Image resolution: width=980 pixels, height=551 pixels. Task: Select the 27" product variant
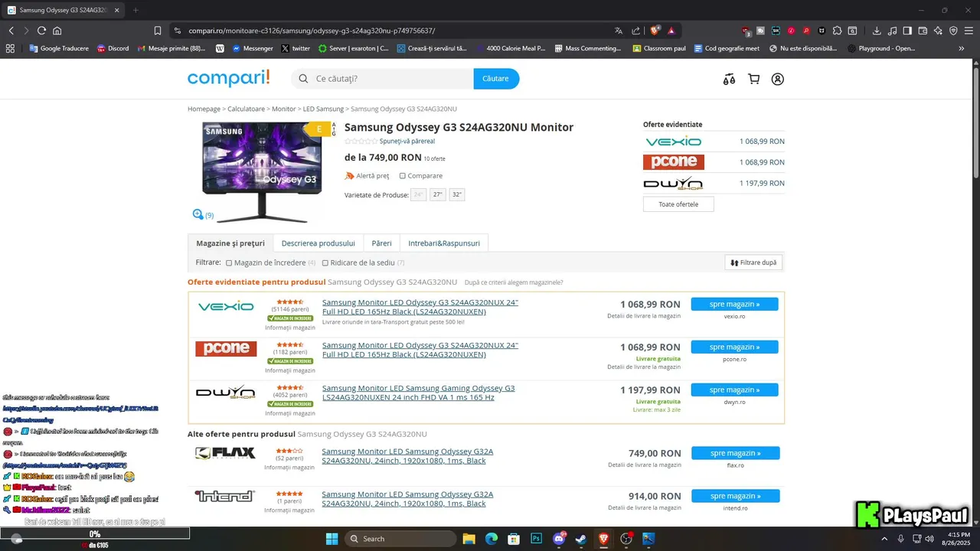(x=438, y=195)
